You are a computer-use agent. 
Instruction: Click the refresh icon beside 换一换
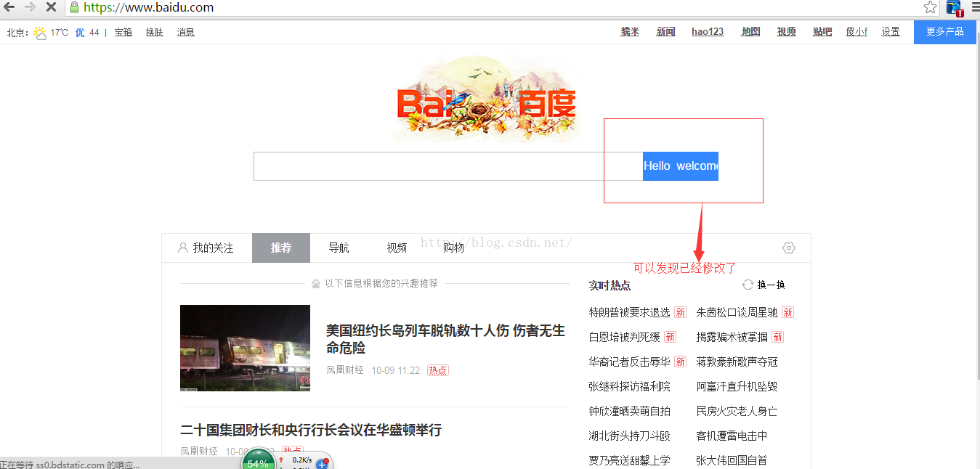(748, 285)
